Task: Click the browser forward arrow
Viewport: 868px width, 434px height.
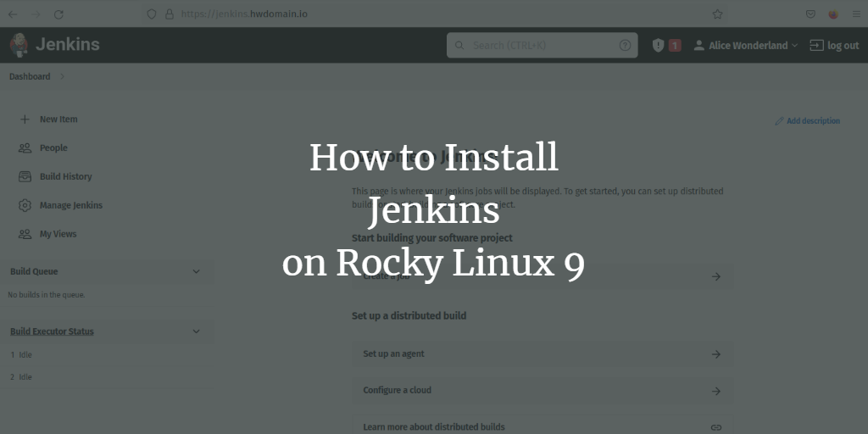Action: (x=36, y=14)
